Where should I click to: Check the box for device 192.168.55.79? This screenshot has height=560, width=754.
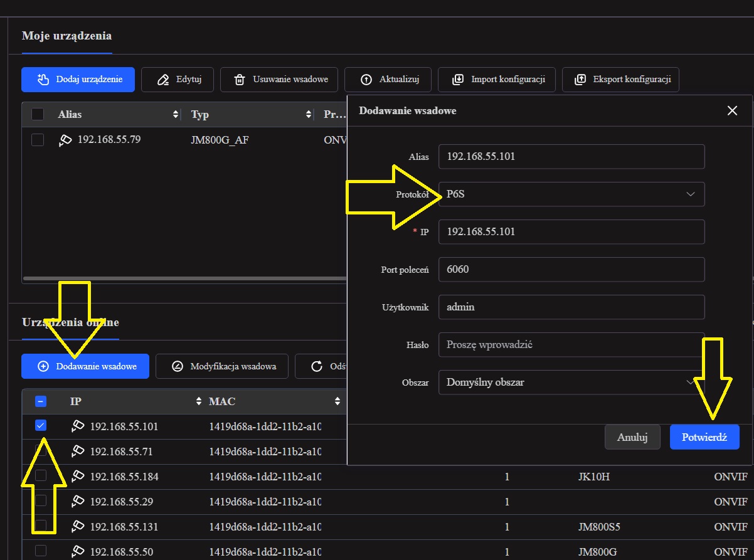pyautogui.click(x=38, y=139)
